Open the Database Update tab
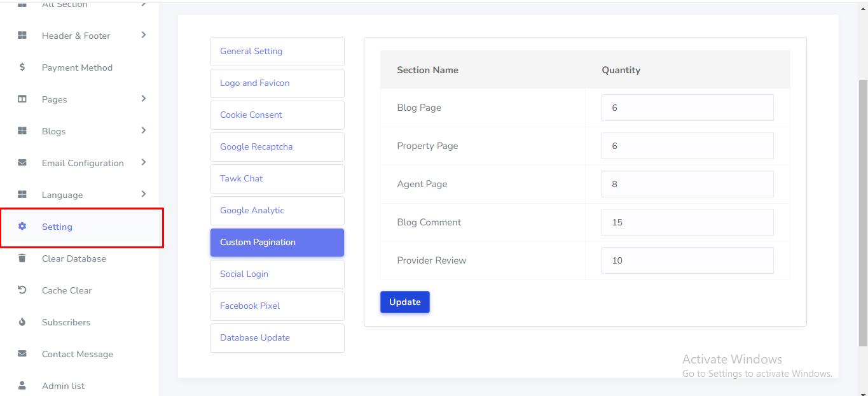This screenshot has height=396, width=868. 277,338
